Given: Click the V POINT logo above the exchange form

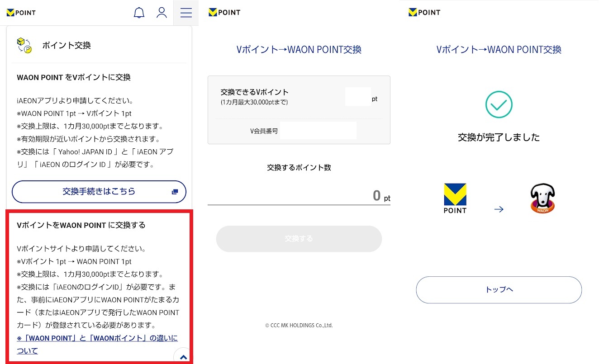Looking at the screenshot, I should point(224,13).
